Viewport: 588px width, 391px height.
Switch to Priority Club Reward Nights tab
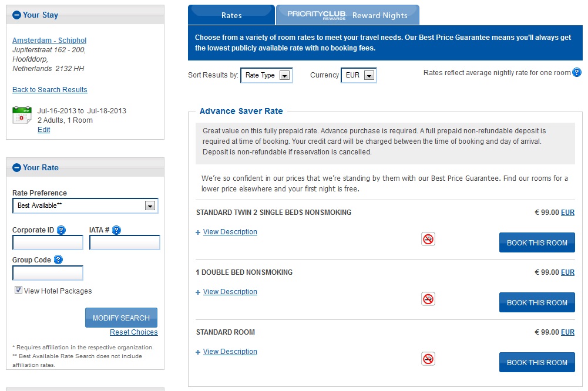click(x=347, y=15)
